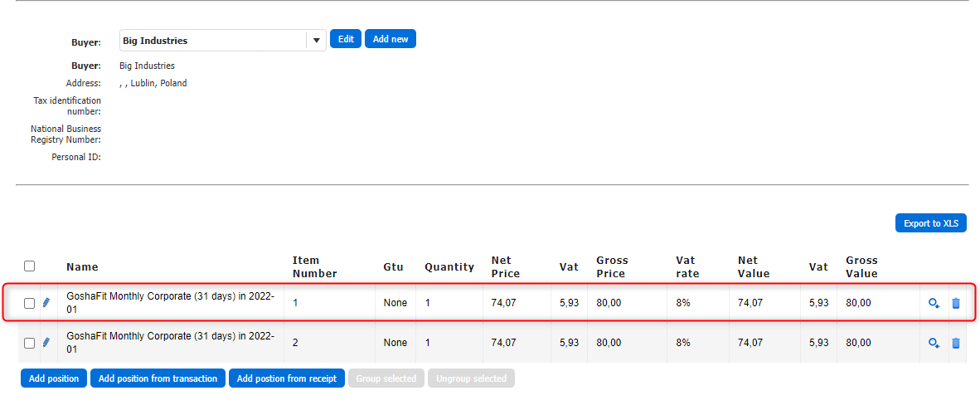Click the Group selected button

point(386,378)
